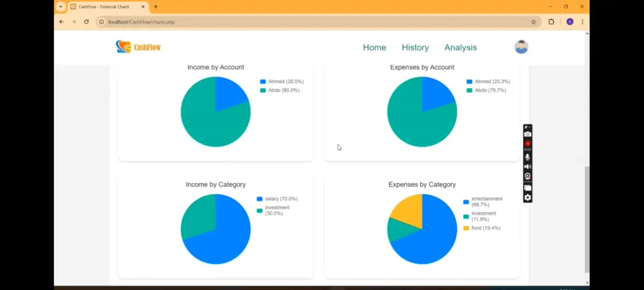
Task: Click the blue Ahmed slice in Expenses by Account
Action: 435,93
